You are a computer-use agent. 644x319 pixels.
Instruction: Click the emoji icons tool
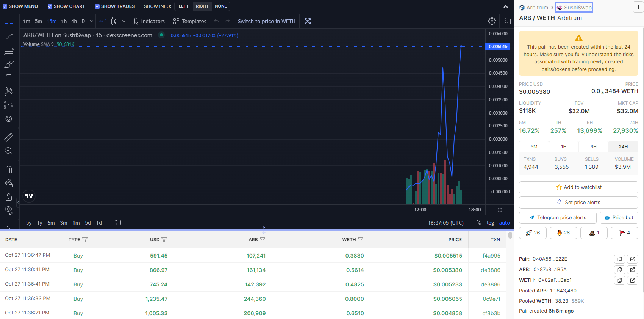9,119
